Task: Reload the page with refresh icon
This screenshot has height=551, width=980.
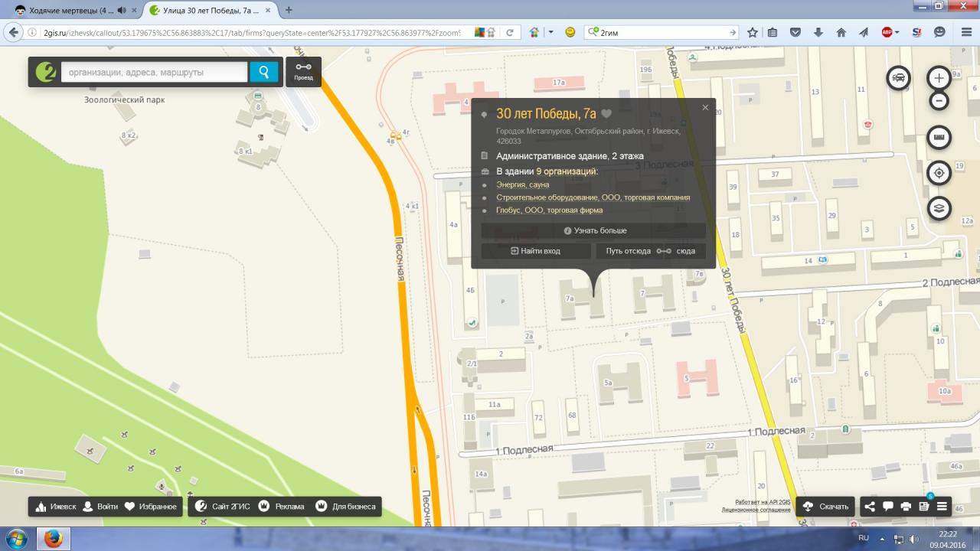Action: [509, 32]
